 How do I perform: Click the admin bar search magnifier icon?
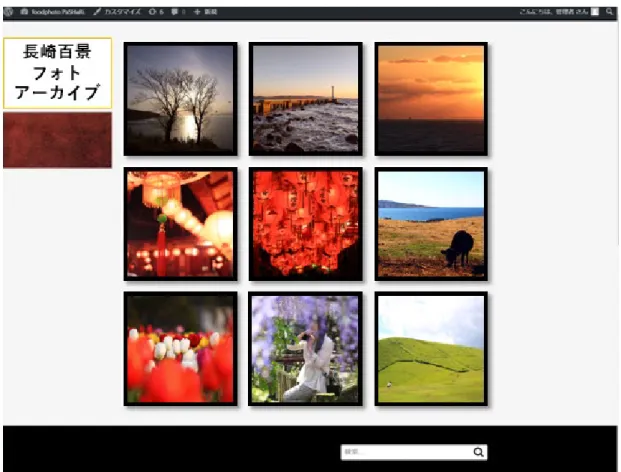(x=609, y=12)
